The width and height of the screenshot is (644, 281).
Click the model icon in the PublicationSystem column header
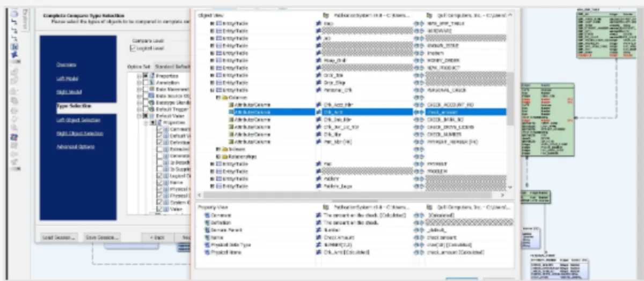click(326, 16)
